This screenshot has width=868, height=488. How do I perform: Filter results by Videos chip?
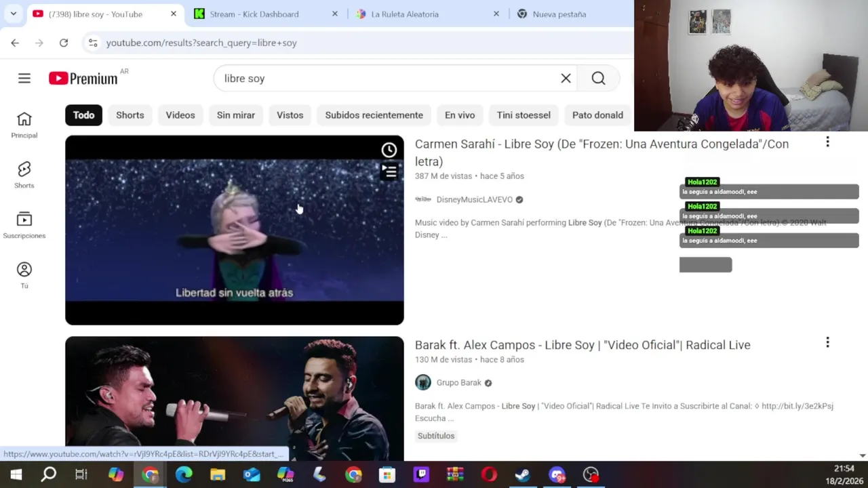(180, 115)
